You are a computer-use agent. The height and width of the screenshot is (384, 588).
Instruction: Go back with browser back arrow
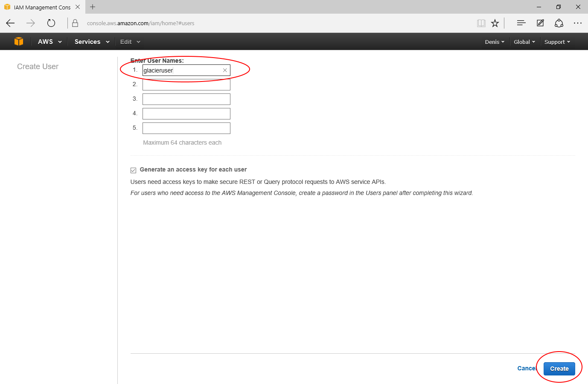[x=10, y=23]
